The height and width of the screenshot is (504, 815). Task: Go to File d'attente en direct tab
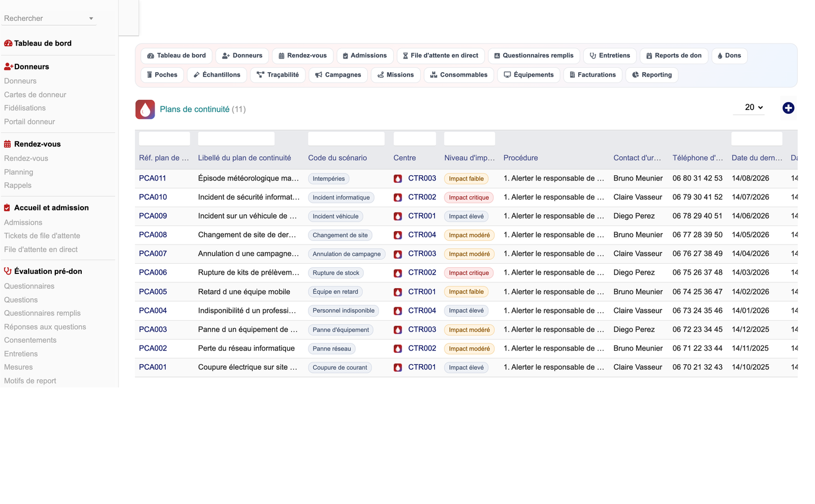pos(440,56)
